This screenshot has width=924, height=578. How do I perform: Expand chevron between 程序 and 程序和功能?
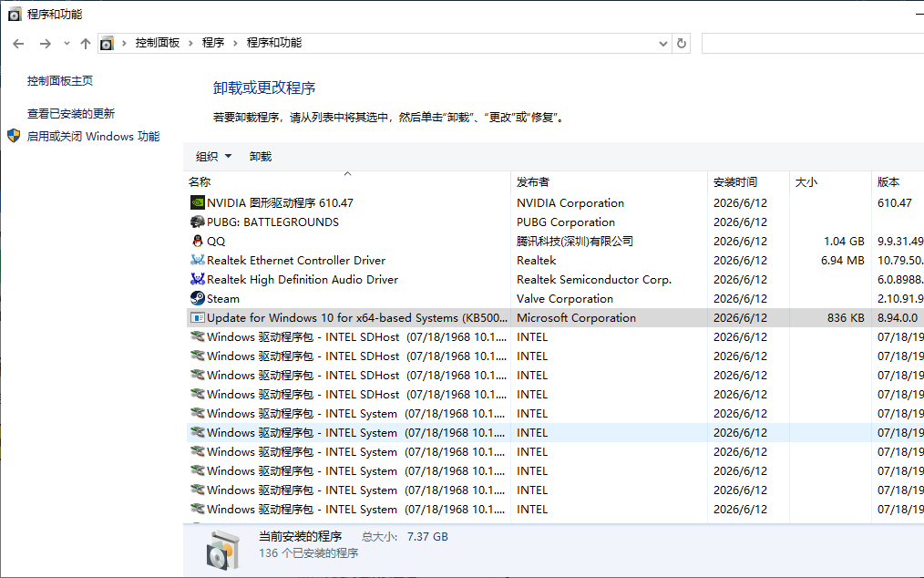(236, 43)
